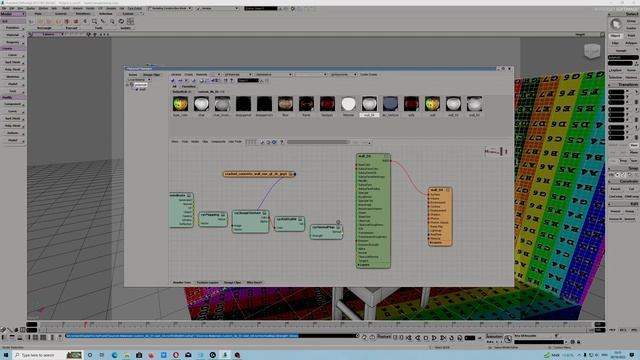Open the render tree Show menu

coord(175,142)
